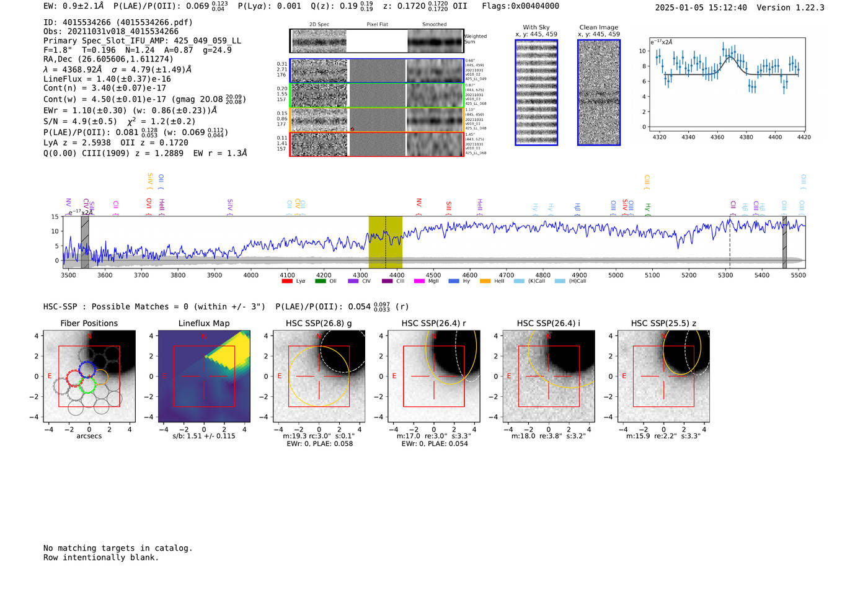868x591 pixels.
Task: Click the m:15.9 re:2.2" s:3.3" caption
Action: tap(663, 436)
